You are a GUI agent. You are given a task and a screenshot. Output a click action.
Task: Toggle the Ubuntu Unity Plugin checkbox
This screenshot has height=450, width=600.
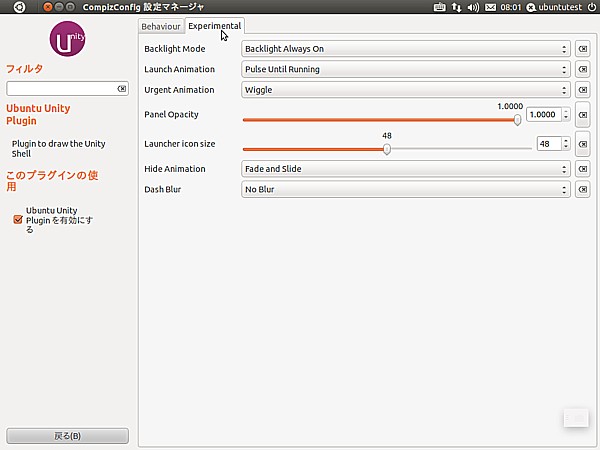18,220
